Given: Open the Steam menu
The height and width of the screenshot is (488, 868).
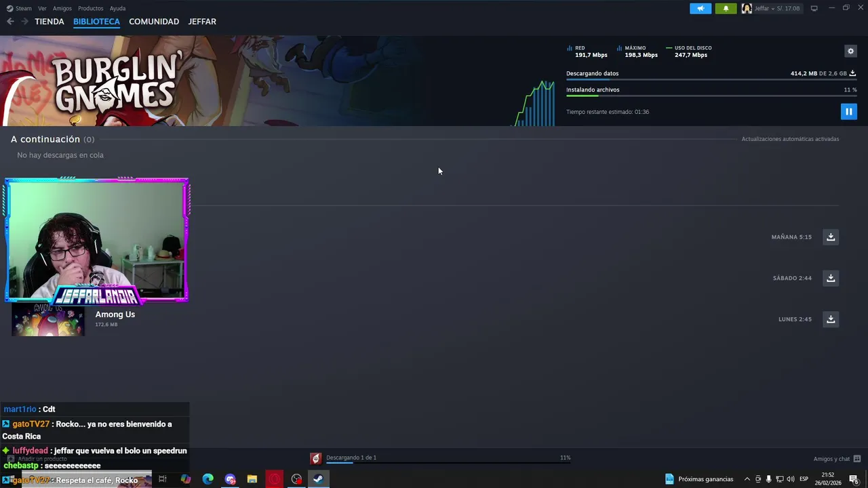Looking at the screenshot, I should click(19, 8).
